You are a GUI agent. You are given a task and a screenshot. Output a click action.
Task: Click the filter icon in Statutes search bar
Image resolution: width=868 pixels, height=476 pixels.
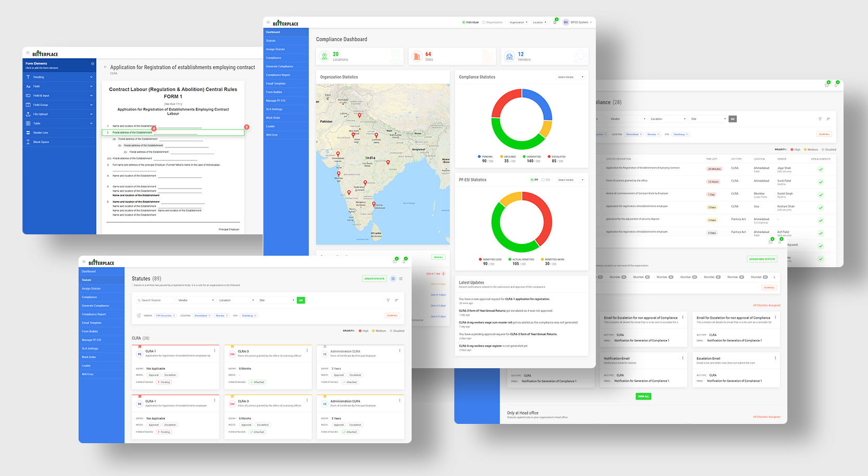388,300
